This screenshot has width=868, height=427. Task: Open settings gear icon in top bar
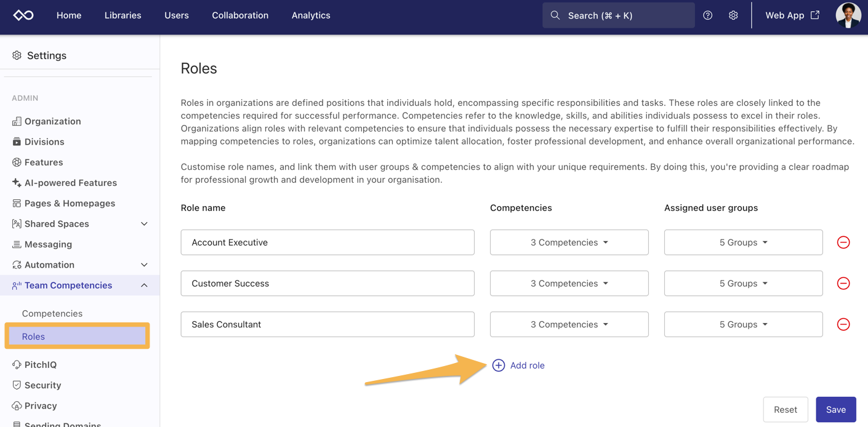coord(733,15)
